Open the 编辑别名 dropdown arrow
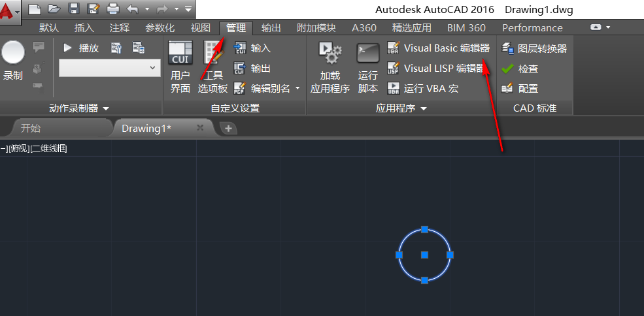644x316 pixels. (x=297, y=88)
